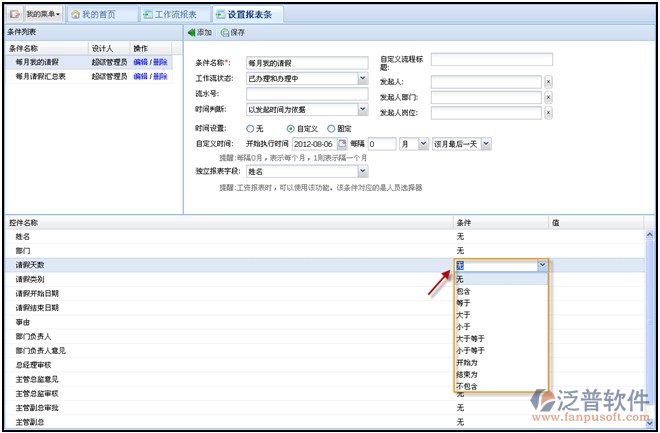660x433 pixels.
Task: Click 编辑 link for 每月我的请假
Action: 140,62
